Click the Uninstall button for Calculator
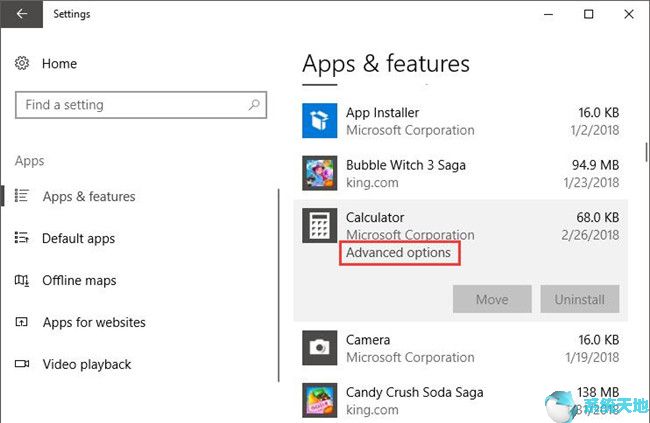The width and height of the screenshot is (650, 423). (580, 299)
